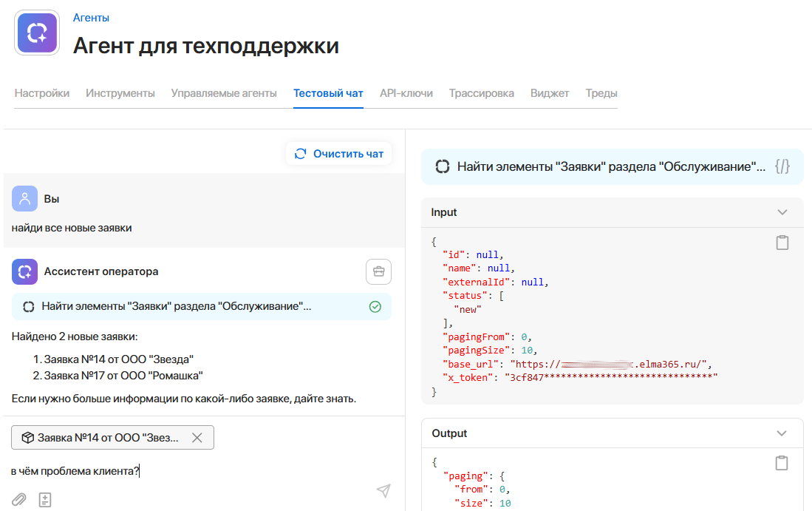Click the briefcase icon beside Ассистент оператора
Image resolution: width=812 pixels, height=511 pixels.
[378, 271]
